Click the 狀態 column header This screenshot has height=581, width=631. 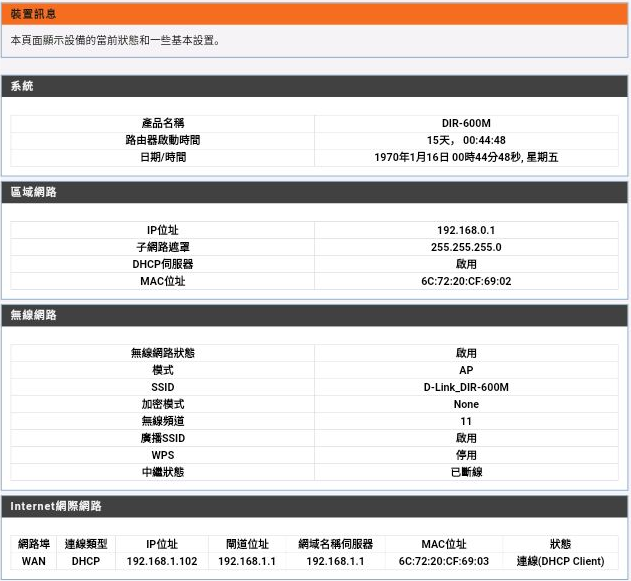[x=560, y=544]
